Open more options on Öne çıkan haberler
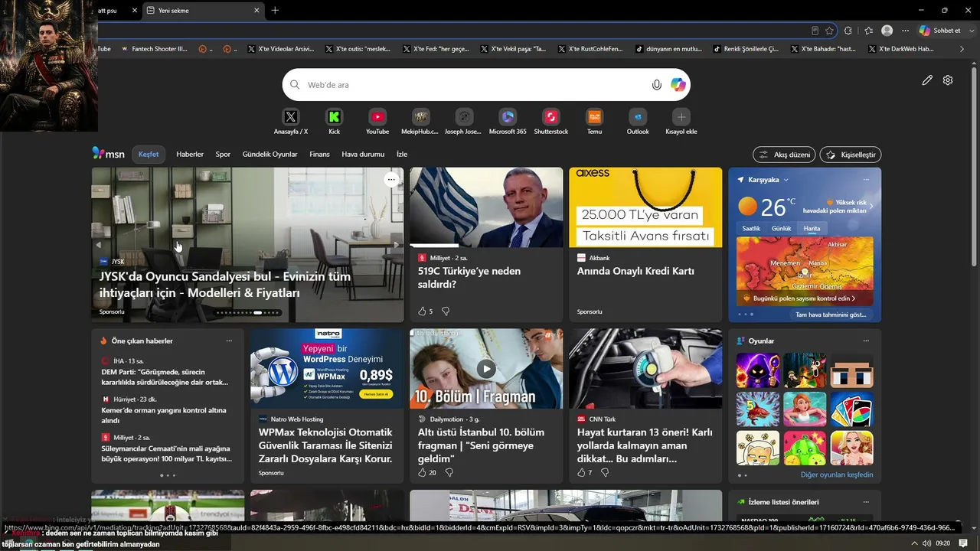 229,341
